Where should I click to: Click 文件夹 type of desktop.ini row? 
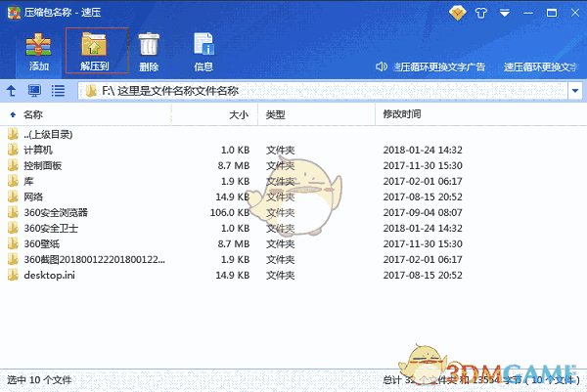(281, 276)
